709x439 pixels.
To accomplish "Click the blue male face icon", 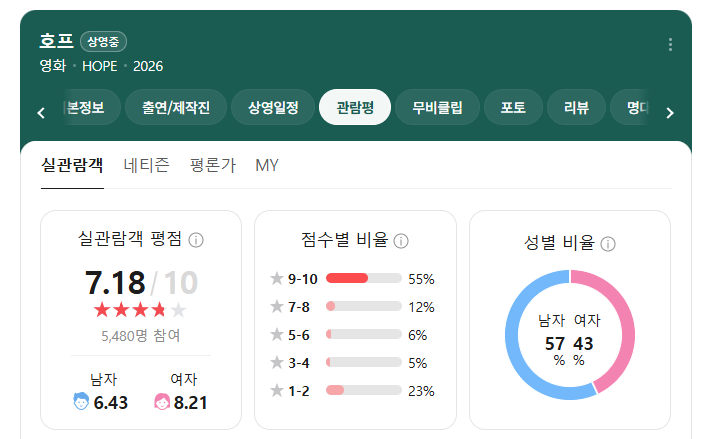I will (81, 401).
